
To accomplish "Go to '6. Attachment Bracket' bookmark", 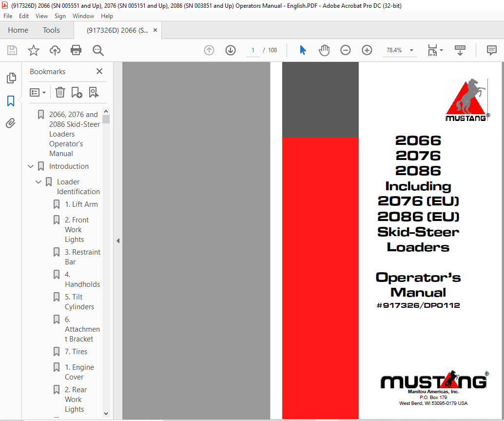I will tap(82, 329).
